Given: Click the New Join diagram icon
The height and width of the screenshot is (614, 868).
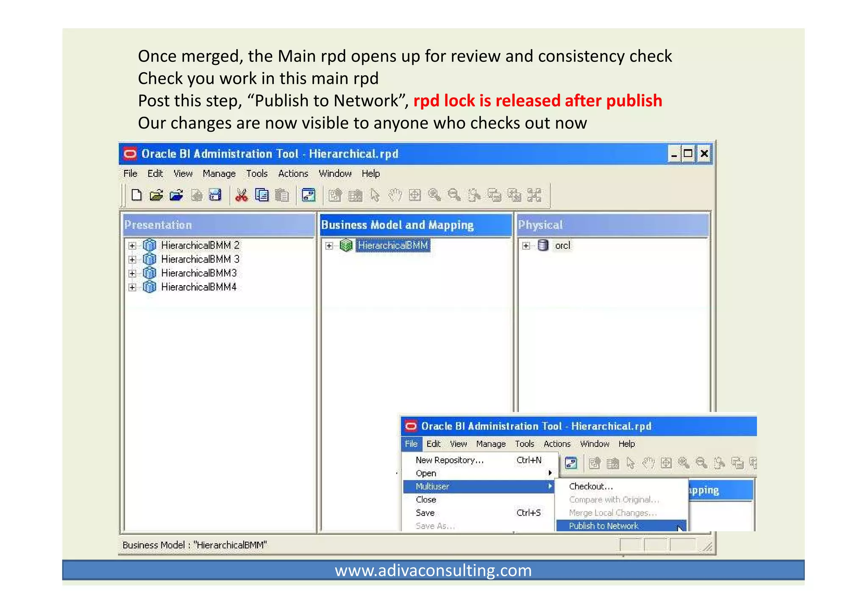Looking at the screenshot, I should [494, 195].
